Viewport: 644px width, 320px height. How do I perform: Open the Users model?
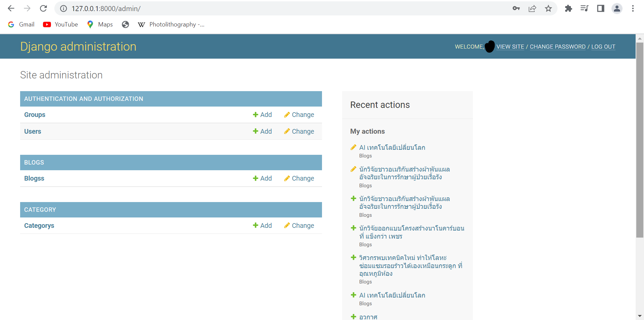coord(33,131)
